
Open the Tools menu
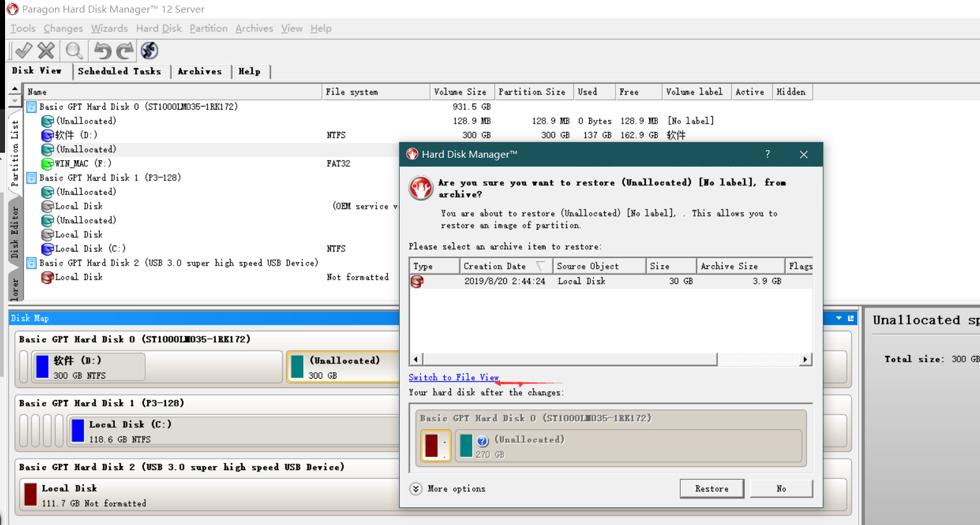point(23,28)
